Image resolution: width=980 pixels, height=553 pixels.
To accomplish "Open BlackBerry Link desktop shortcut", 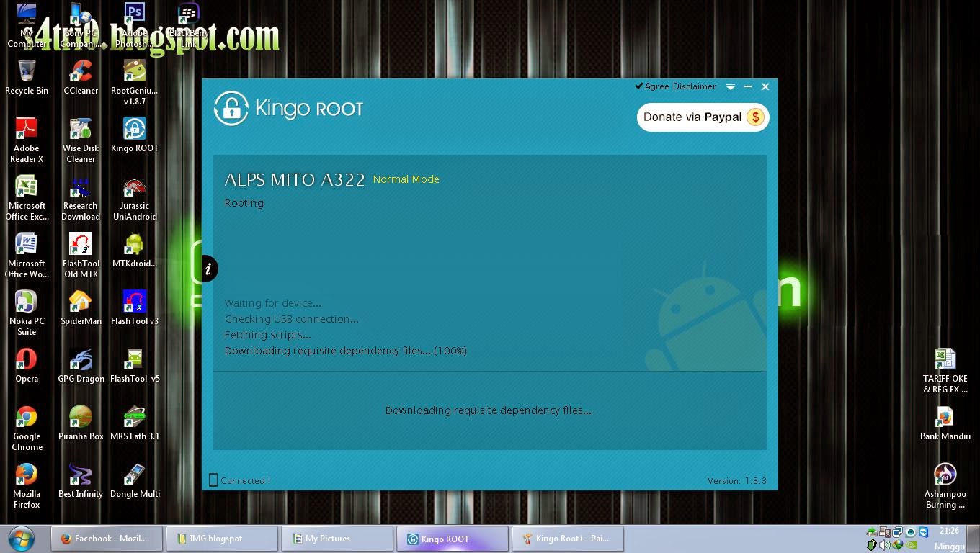I will tap(188, 24).
